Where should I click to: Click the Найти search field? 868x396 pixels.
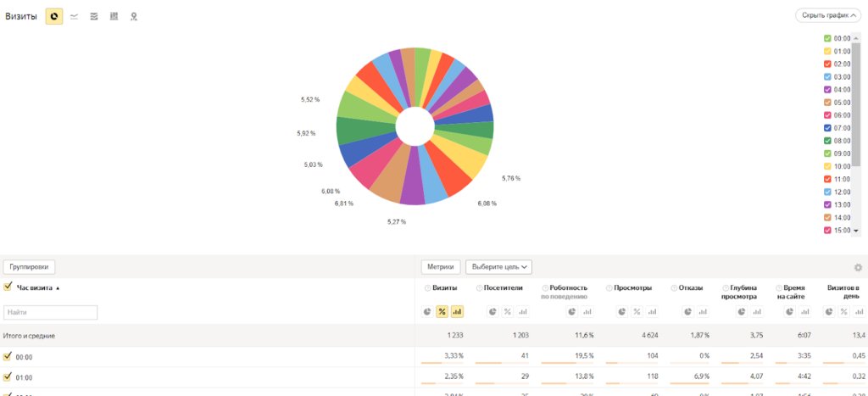point(51,313)
